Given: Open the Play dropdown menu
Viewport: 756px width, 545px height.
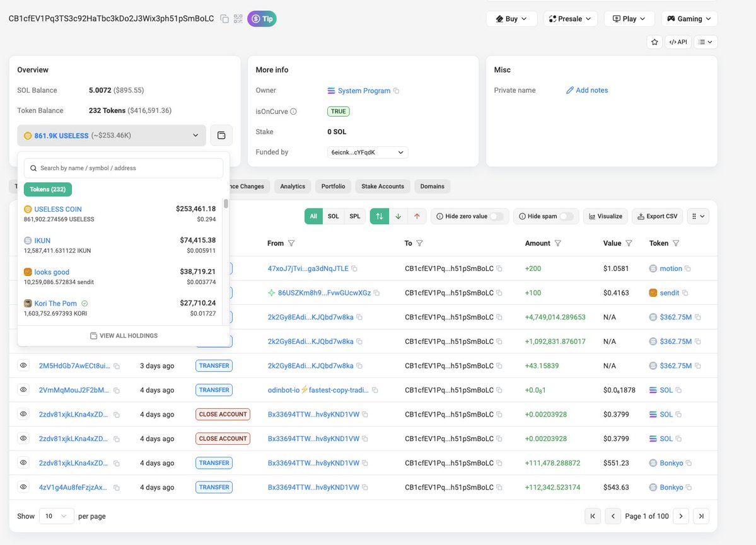Looking at the screenshot, I should click(629, 19).
